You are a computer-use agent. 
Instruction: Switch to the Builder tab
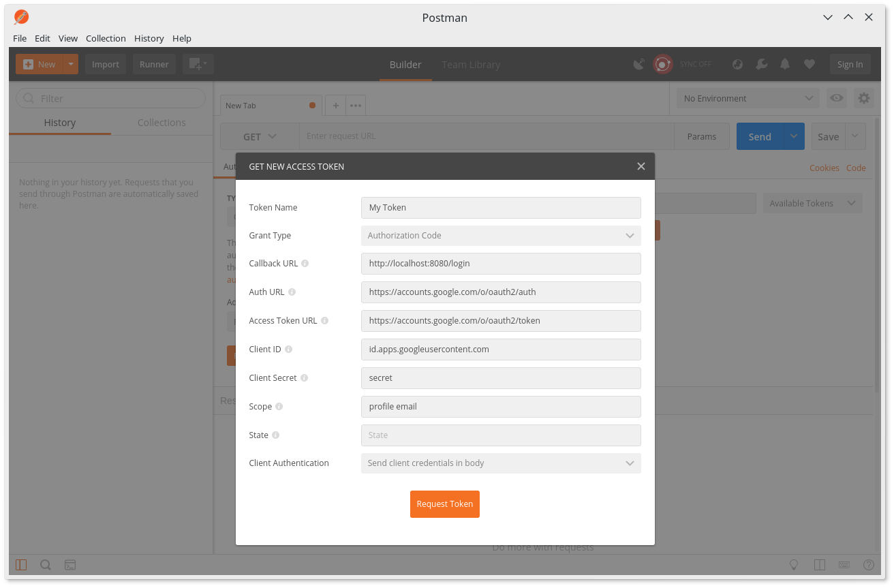[x=405, y=65]
